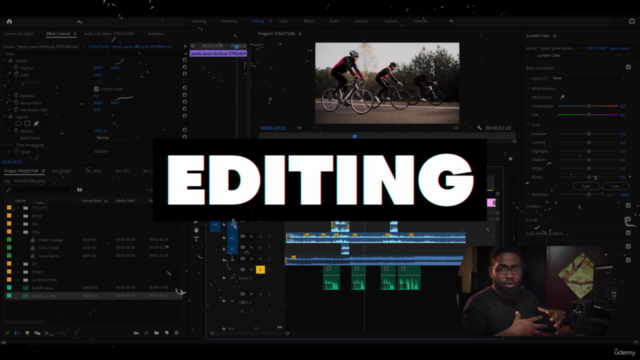Collapse the SEQs bin
640x360 pixels.
click(x=18, y=232)
